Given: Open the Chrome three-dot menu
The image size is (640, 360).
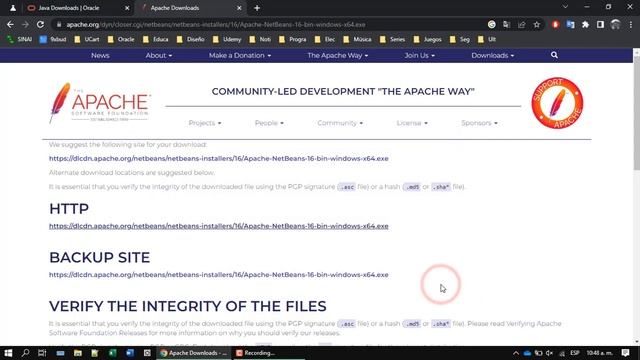Looking at the screenshot, I should [631, 24].
